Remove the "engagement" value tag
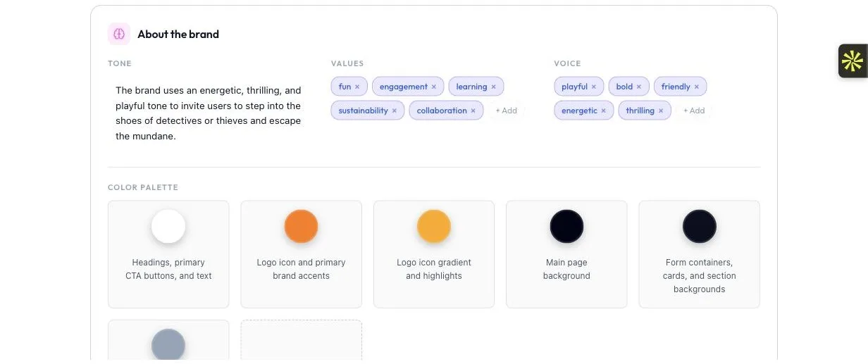The width and height of the screenshot is (868, 364). click(434, 87)
